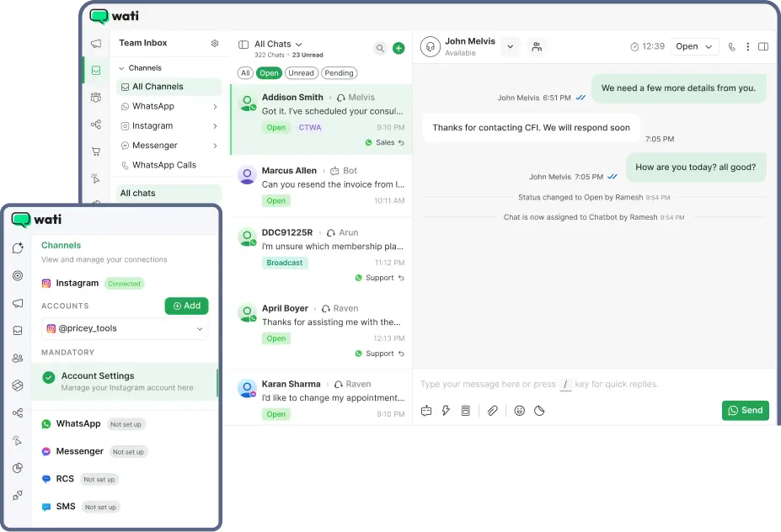Open Marcus Allen chat conversation
This screenshot has height=532, width=781.
tap(321, 186)
